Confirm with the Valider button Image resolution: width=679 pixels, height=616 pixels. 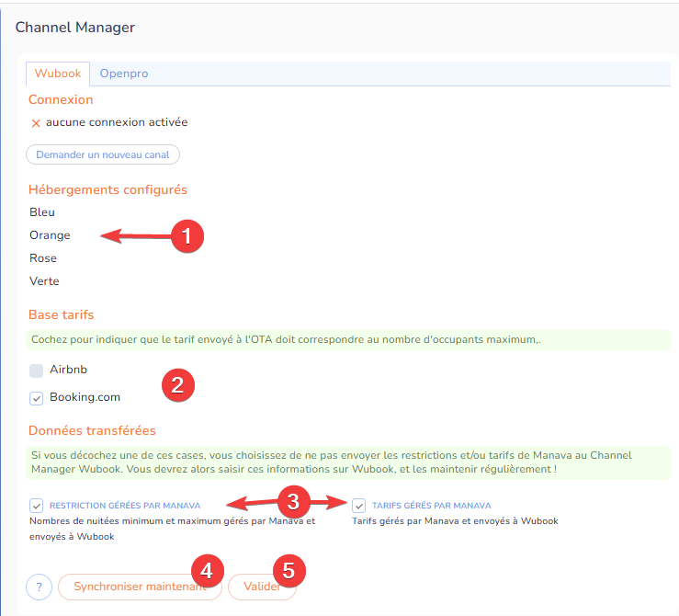pos(262,587)
